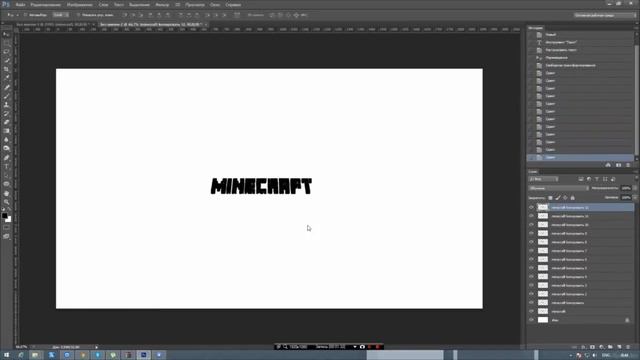Select the Blur tool
Image resolution: width=640 pixels, height=360 pixels.
[6, 140]
